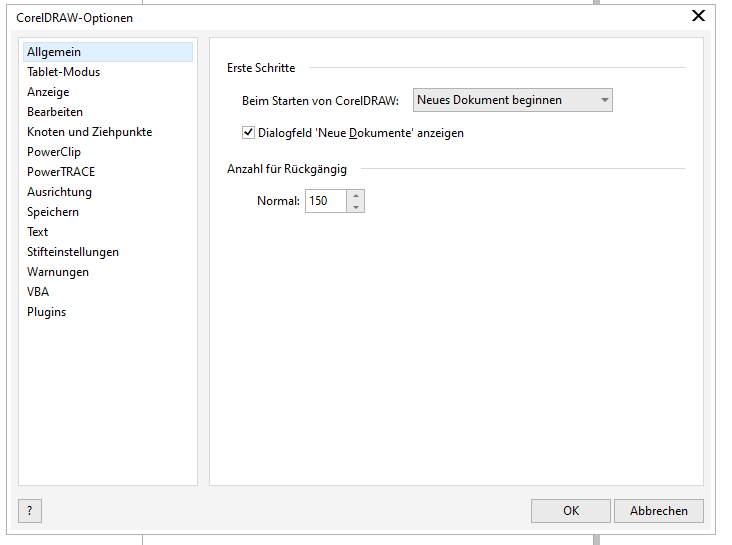732x545 pixels.
Task: Click the Normal undo count field
Action: (x=326, y=201)
